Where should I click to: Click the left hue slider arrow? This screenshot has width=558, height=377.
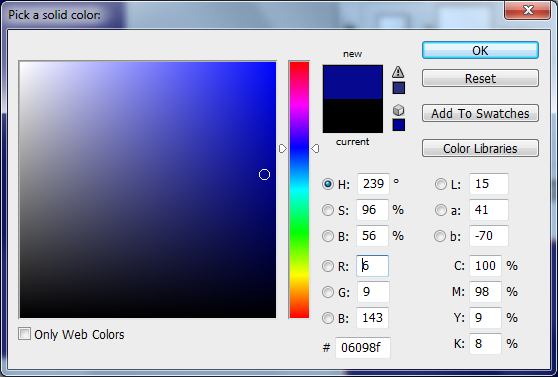[x=283, y=148]
